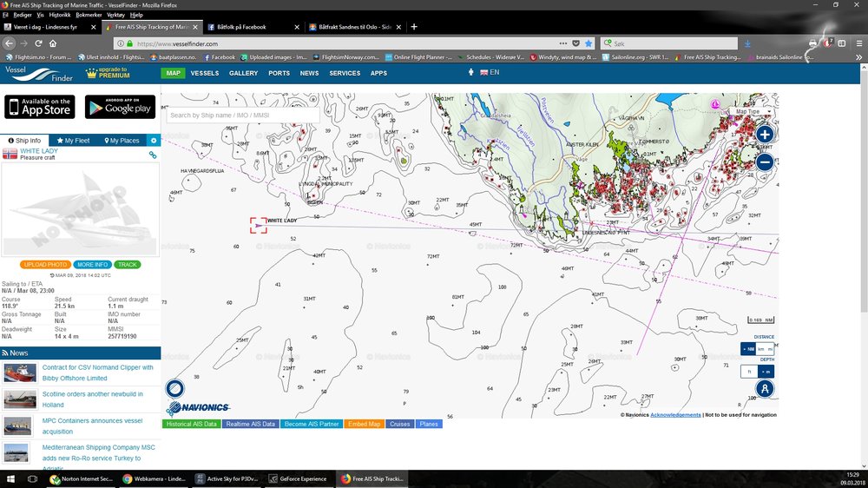Open page actions three-dot menu
868x488 pixels.
[563, 43]
